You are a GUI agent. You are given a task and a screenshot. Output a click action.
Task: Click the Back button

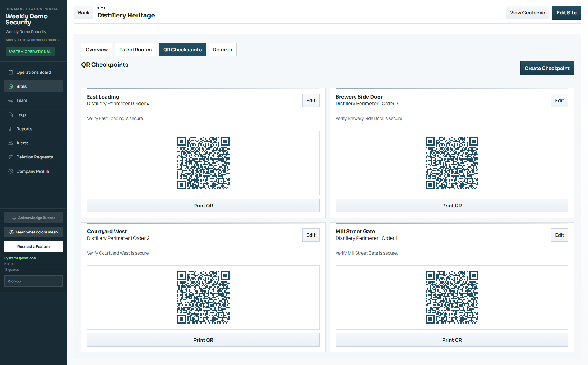(x=84, y=13)
